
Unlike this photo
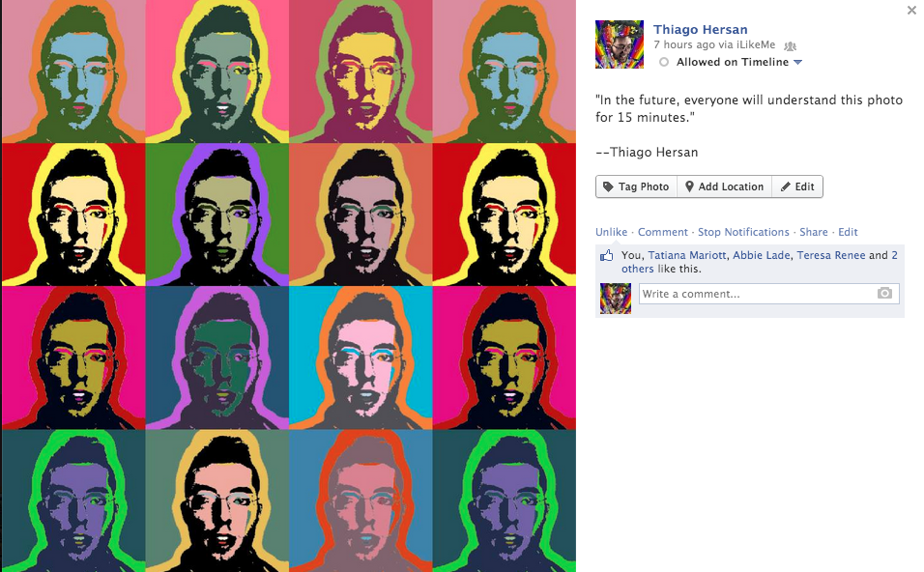click(611, 232)
